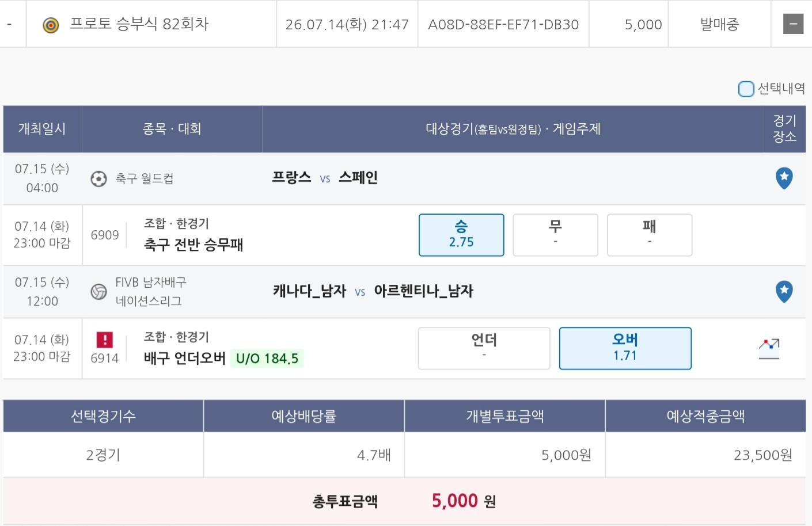Click the red warning icon above 6914
The width and height of the screenshot is (812, 526).
(x=104, y=340)
